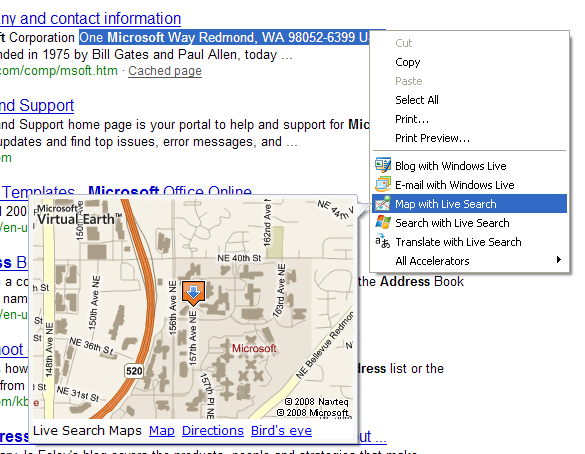585x454 pixels.
Task: Open the Cached page link
Action: [165, 71]
